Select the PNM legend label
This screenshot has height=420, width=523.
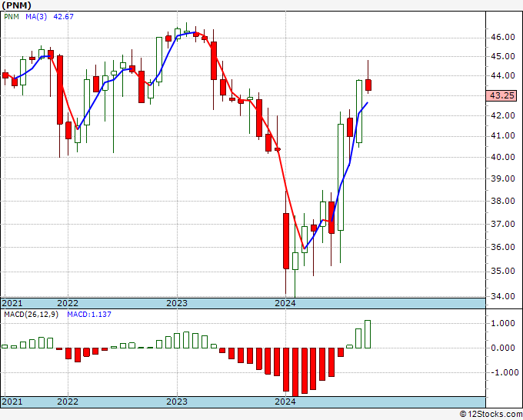pos(12,16)
